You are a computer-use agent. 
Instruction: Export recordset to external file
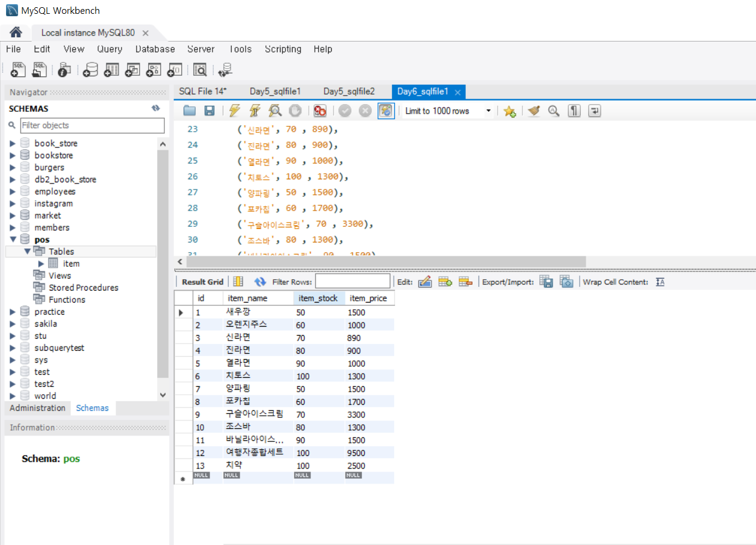point(546,282)
